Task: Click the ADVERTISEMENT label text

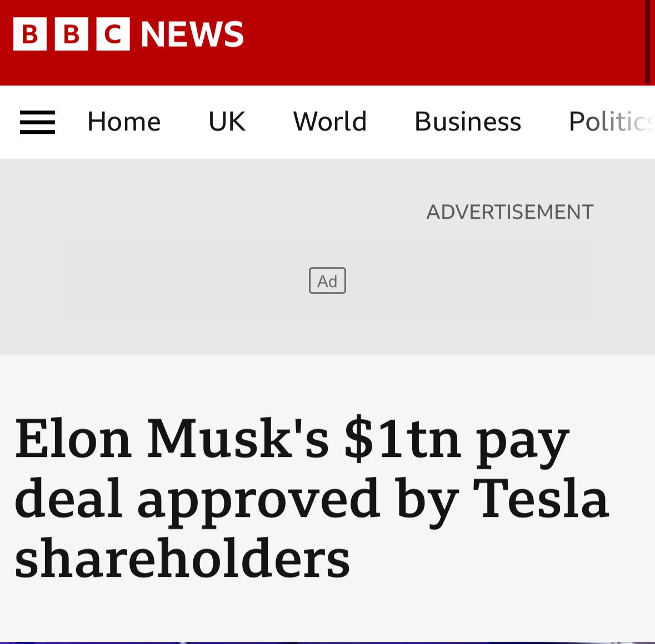Action: pos(509,212)
